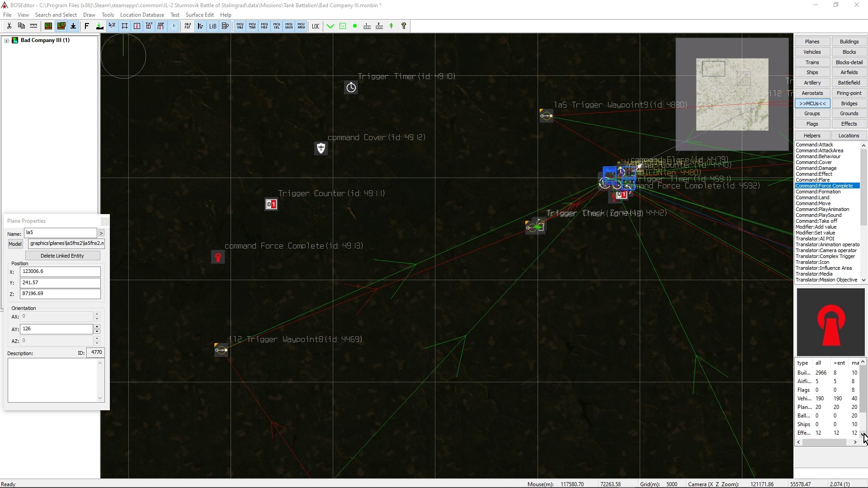Select Translator:Complex Trigger in the MCU list
Screen dimensions: 868x488
825,256
